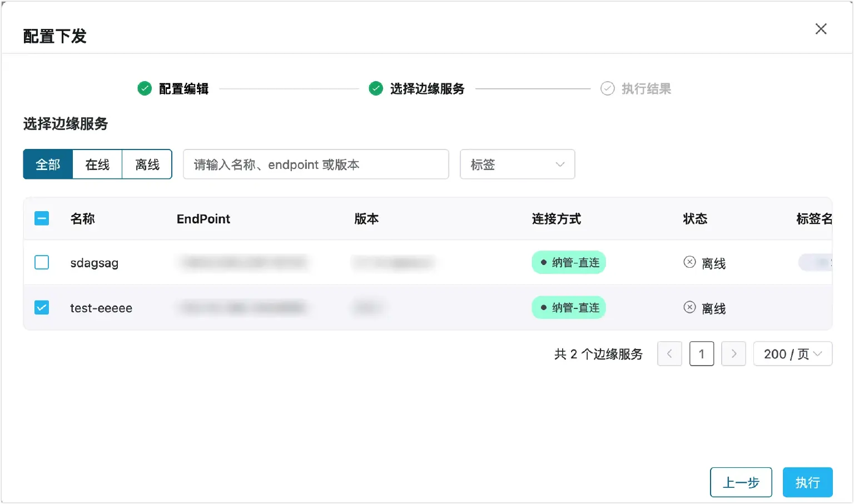Viewport: 854px width, 504px height.
Task: Go to previous page with left arrow
Action: tap(669, 354)
